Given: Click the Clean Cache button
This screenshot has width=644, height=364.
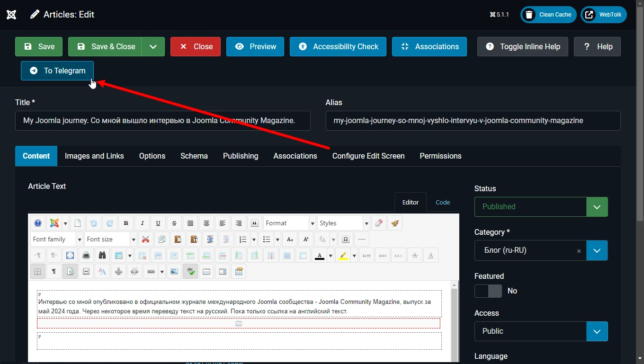Looking at the screenshot, I should click(549, 15).
